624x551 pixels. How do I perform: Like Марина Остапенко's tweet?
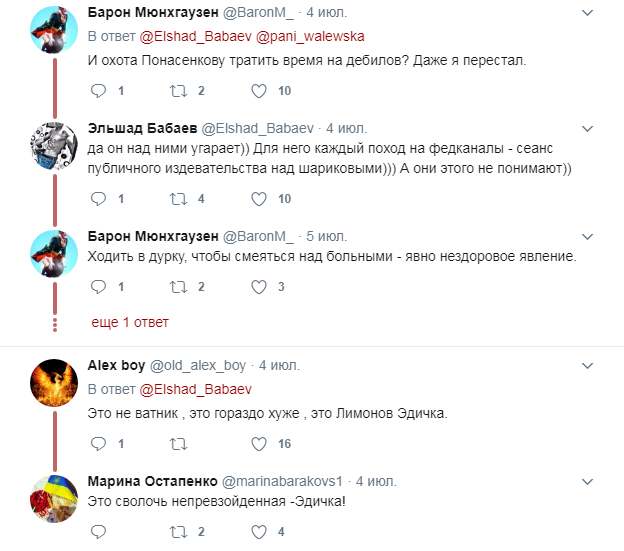point(258,531)
